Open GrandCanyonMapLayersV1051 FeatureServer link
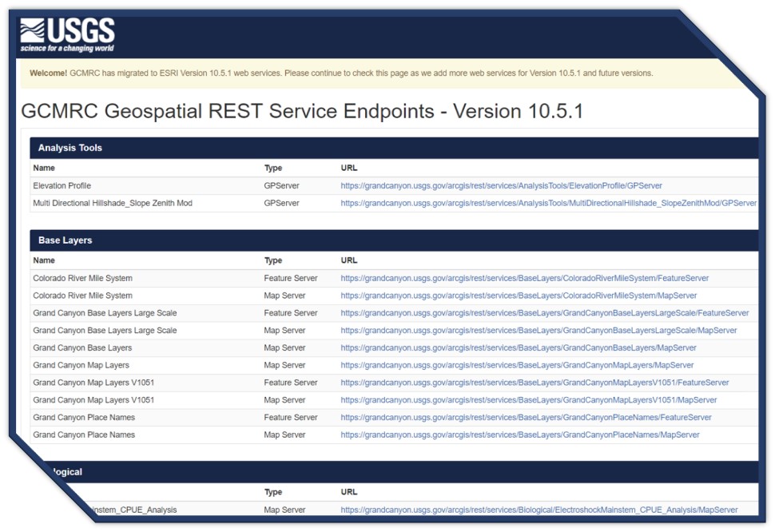775x532 pixels. click(535, 383)
